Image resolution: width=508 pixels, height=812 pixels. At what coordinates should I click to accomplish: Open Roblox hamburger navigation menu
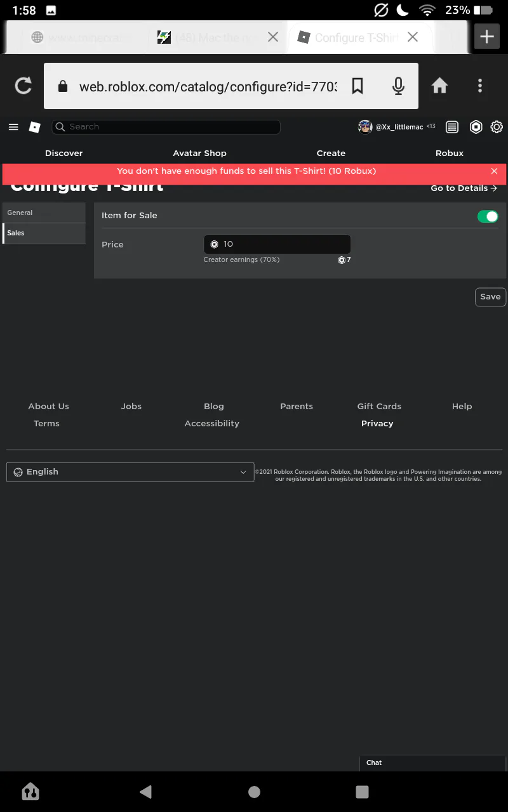click(13, 127)
